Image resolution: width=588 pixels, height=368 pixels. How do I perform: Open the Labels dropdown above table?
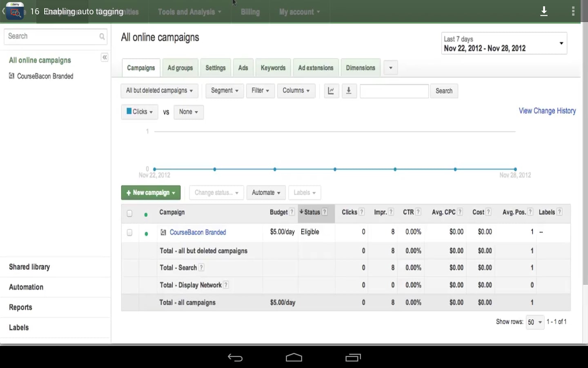coord(305,193)
